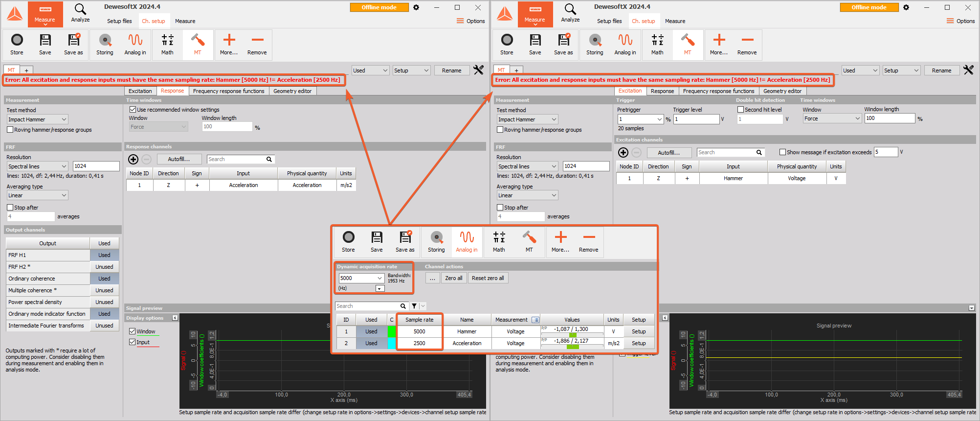Open Frequency response functions tab left window
The width and height of the screenshot is (980, 421).
click(x=228, y=91)
